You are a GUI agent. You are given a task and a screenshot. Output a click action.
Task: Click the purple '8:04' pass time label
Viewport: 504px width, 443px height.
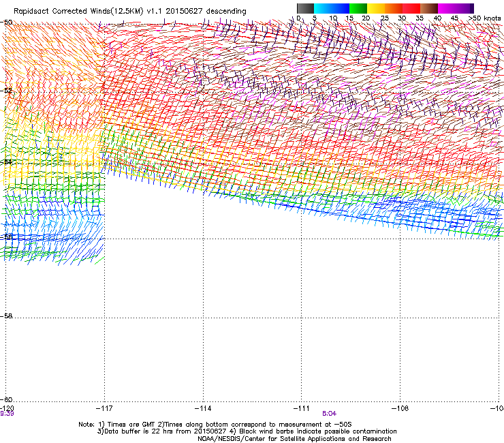[x=329, y=414]
